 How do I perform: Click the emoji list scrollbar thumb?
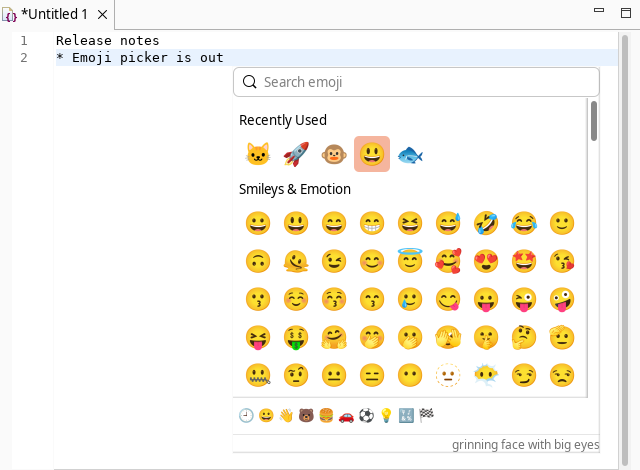pos(594,121)
